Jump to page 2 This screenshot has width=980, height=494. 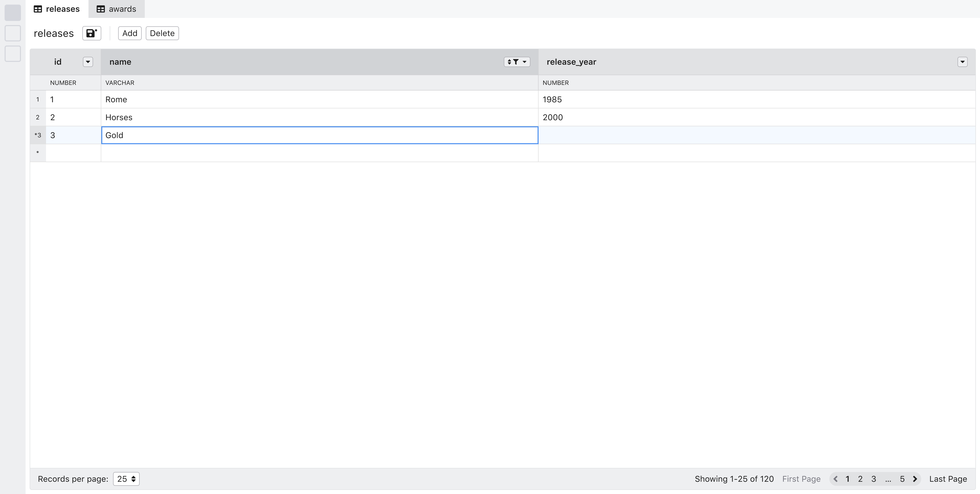860,479
